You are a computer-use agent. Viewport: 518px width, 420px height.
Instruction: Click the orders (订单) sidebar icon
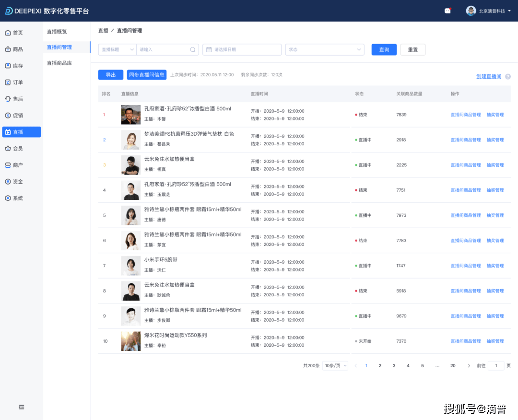8,82
